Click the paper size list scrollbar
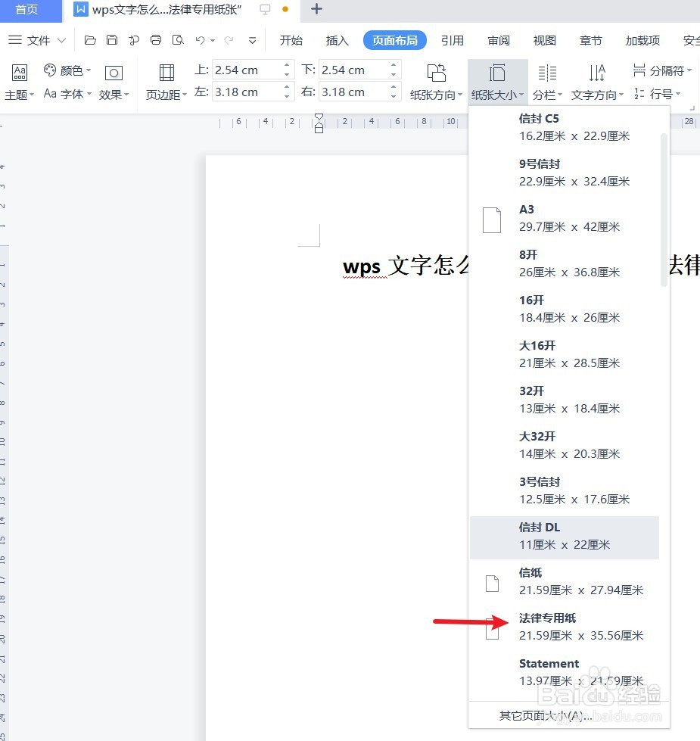Viewport: 700px width, 741px height. click(x=664, y=210)
